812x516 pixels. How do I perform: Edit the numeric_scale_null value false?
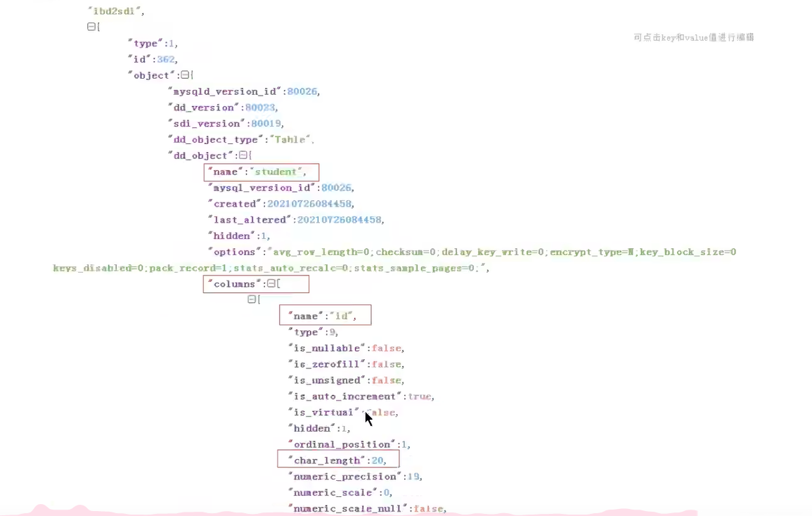(x=428, y=509)
